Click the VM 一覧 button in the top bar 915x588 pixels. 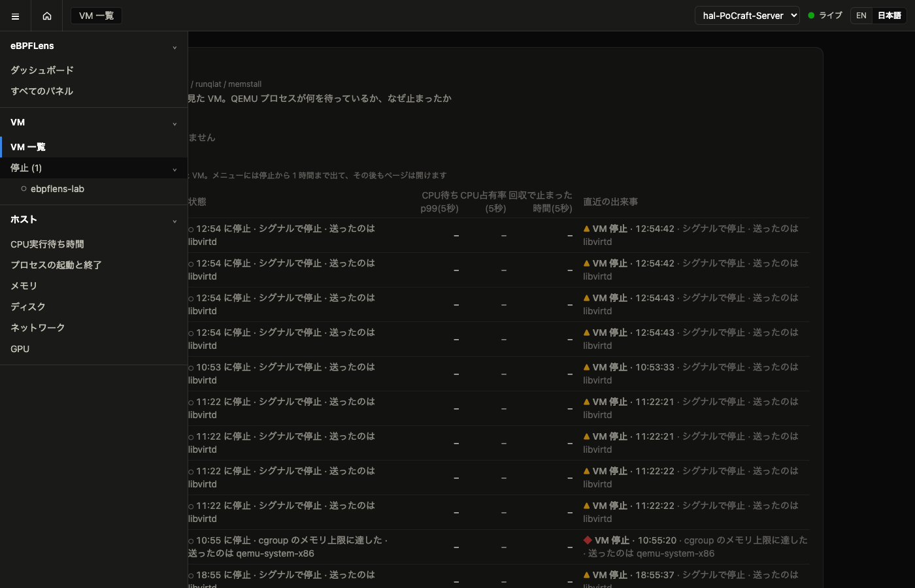97,16
